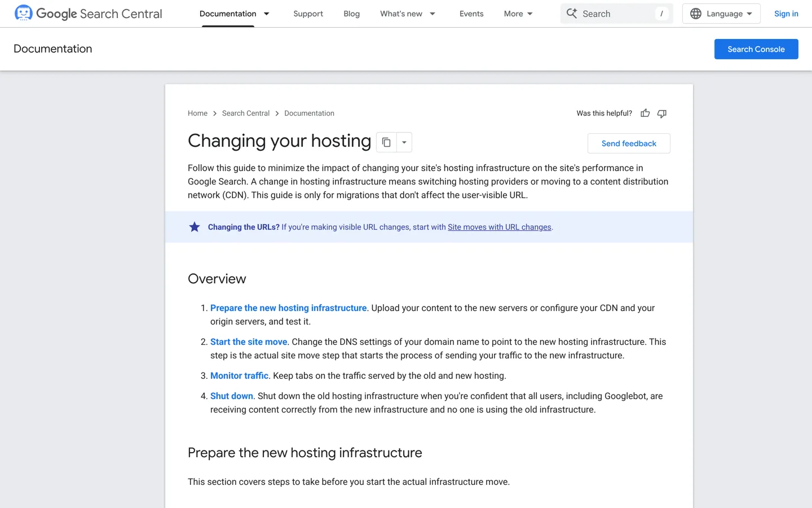Open the Blog tab

click(351, 14)
